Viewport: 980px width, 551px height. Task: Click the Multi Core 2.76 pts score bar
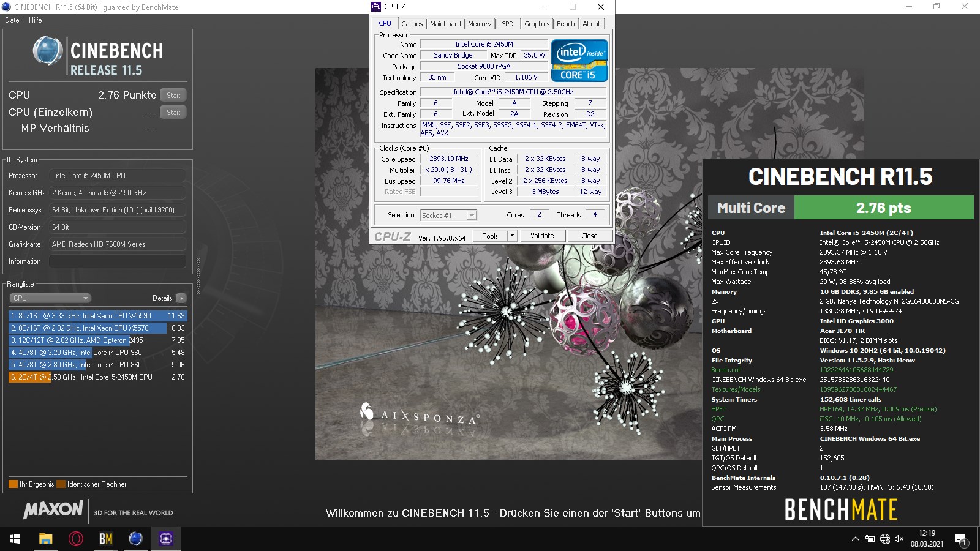[x=841, y=208]
